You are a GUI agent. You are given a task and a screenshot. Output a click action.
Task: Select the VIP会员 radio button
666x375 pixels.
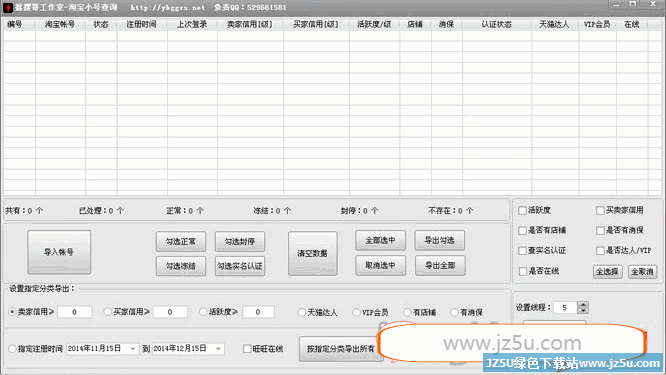pos(356,312)
